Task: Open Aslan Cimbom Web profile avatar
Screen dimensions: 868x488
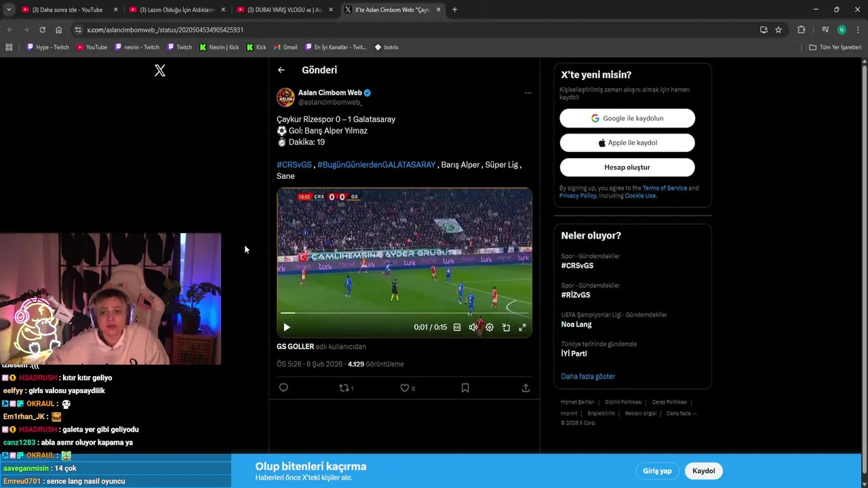Action: pos(285,97)
